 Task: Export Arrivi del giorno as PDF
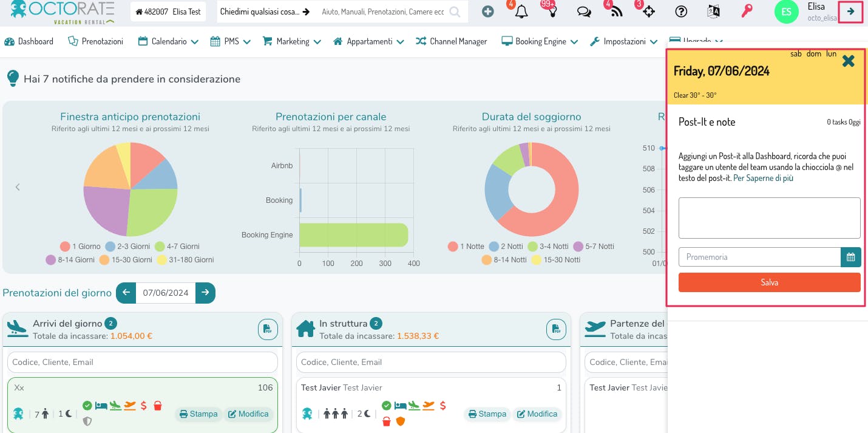[x=268, y=329]
